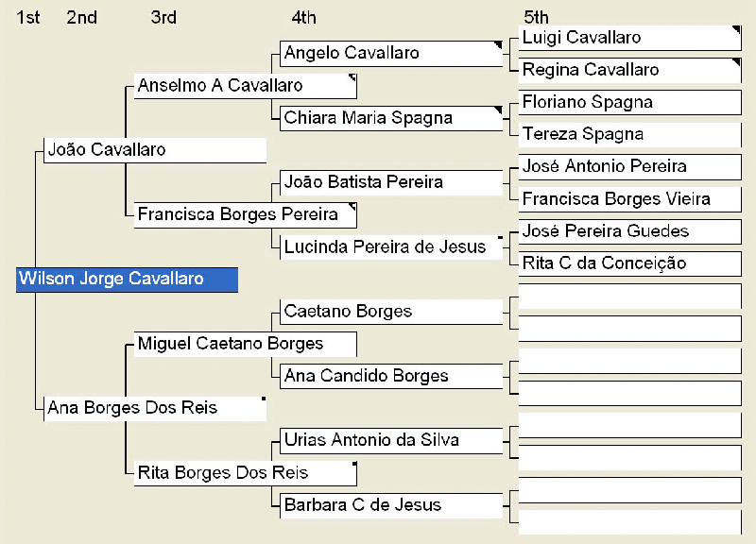Click corner marker on Angelo Cavallaro box

click(498, 45)
